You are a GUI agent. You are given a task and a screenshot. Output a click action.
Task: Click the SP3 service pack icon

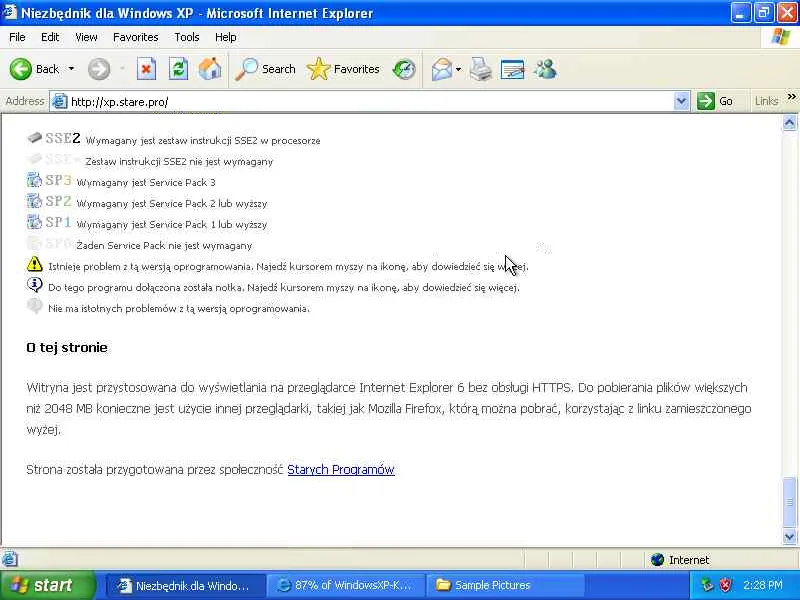click(x=34, y=180)
